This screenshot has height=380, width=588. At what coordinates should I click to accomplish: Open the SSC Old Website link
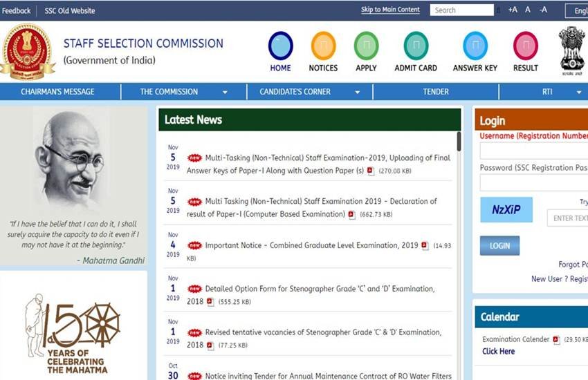tap(70, 10)
